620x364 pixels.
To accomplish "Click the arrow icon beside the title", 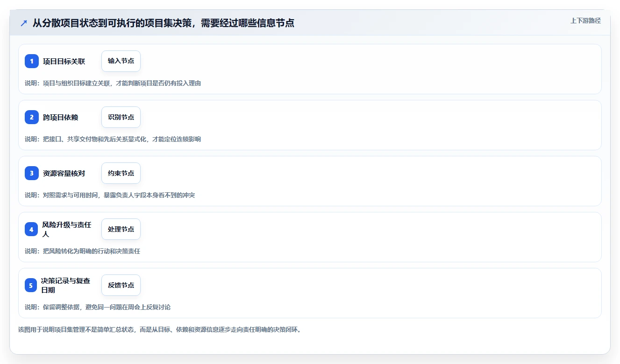I will tap(24, 23).
